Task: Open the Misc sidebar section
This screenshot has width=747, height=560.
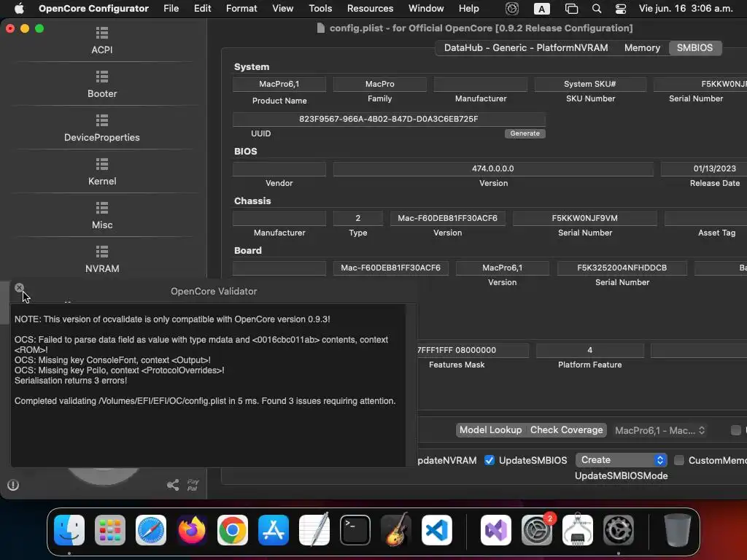Action: [102, 216]
